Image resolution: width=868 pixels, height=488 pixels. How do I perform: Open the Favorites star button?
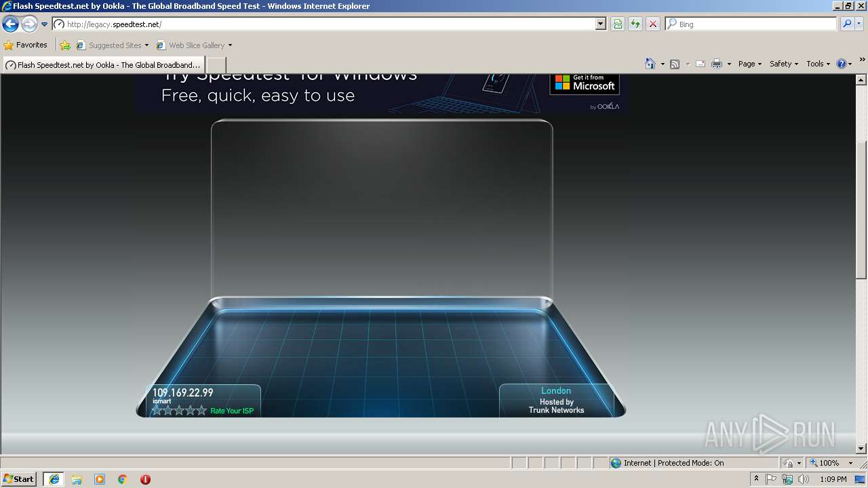26,45
